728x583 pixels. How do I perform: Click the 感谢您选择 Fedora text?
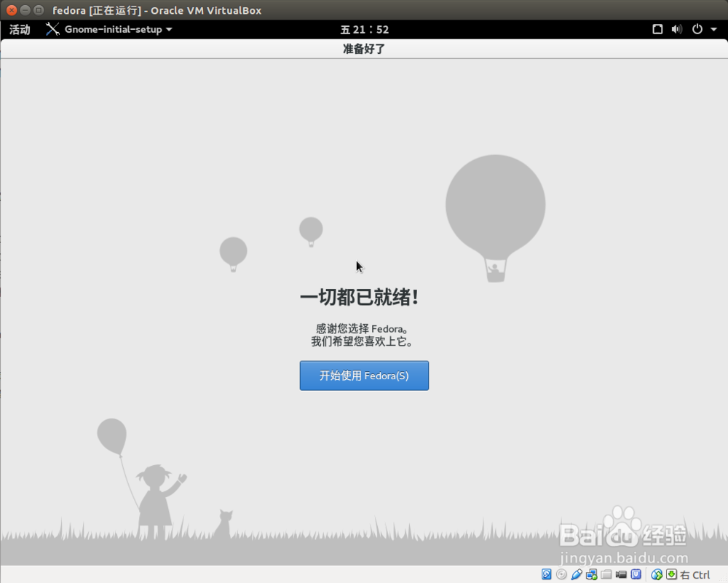tap(362, 329)
